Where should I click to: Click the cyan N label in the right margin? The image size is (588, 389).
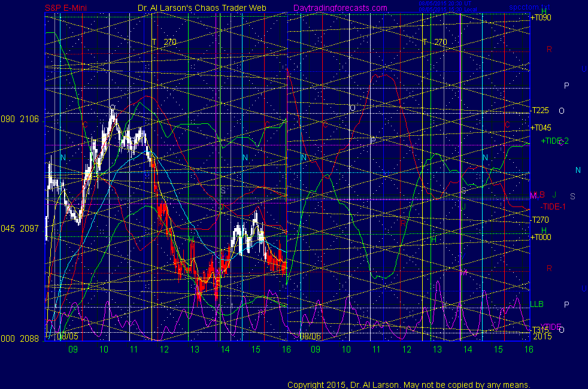click(x=578, y=171)
